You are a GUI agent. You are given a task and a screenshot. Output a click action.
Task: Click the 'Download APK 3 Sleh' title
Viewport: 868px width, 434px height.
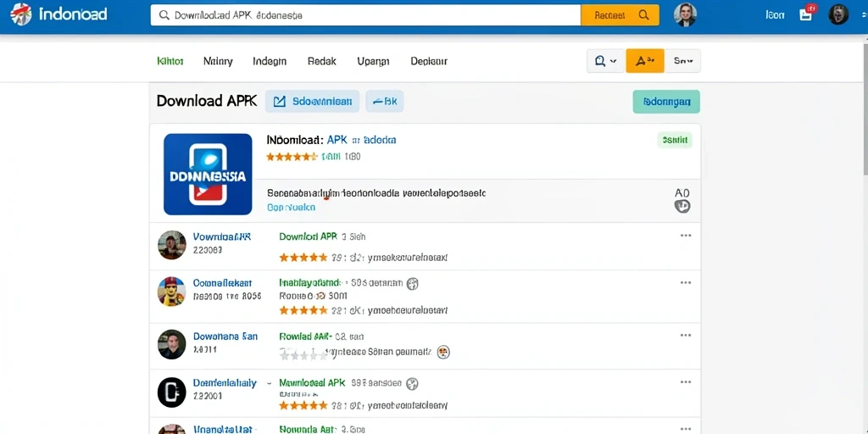tap(322, 236)
